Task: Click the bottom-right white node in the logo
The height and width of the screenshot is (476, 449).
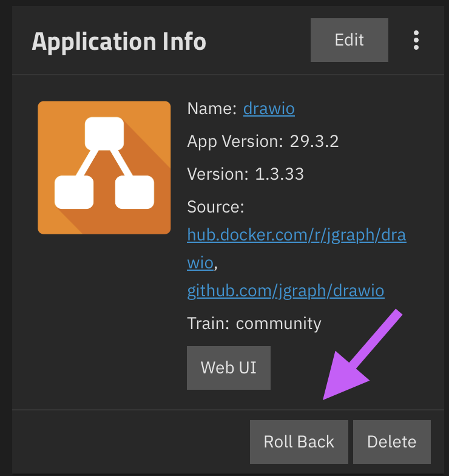Action: click(x=135, y=192)
